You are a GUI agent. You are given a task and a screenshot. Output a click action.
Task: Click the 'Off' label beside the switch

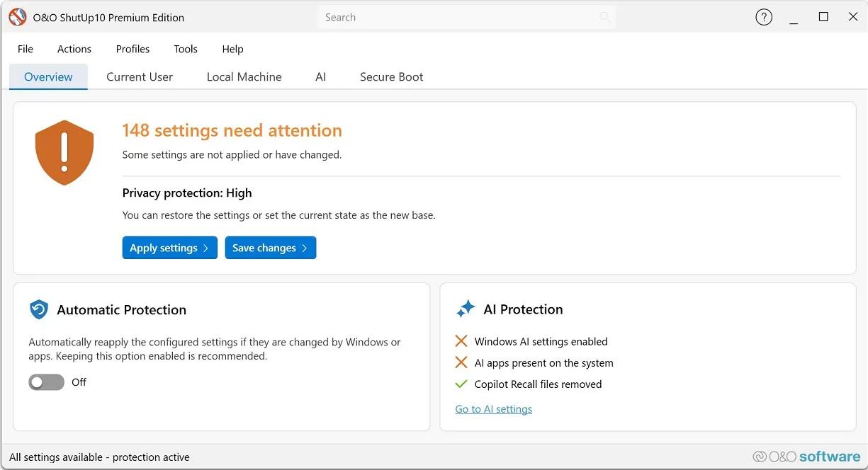pyautogui.click(x=79, y=382)
